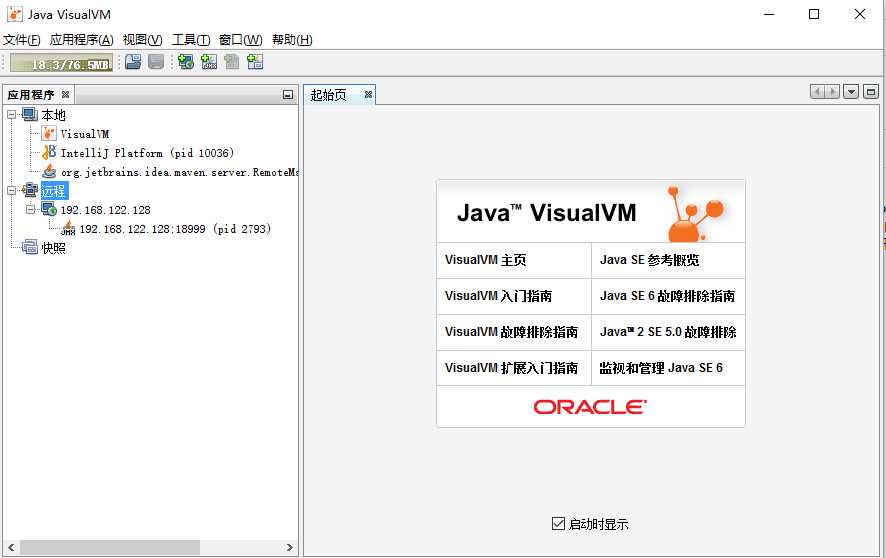Select the 本地 node label
886x558 pixels.
pyautogui.click(x=54, y=115)
